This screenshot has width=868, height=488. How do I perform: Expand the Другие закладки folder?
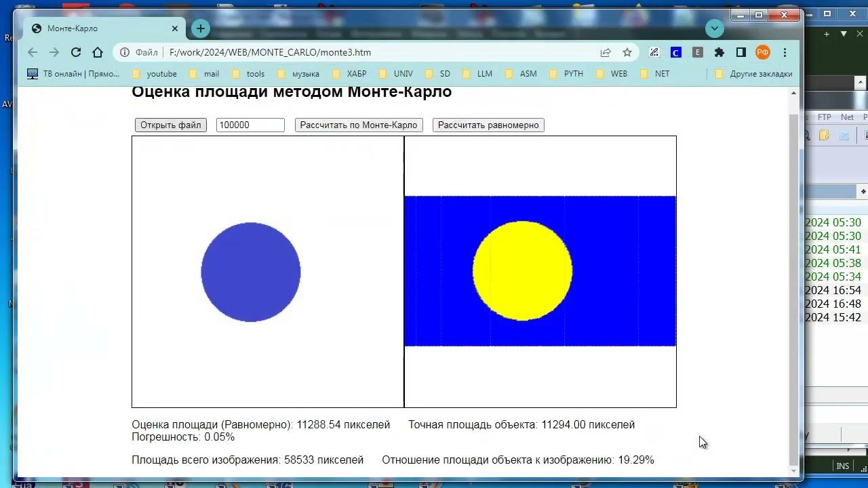coord(753,74)
